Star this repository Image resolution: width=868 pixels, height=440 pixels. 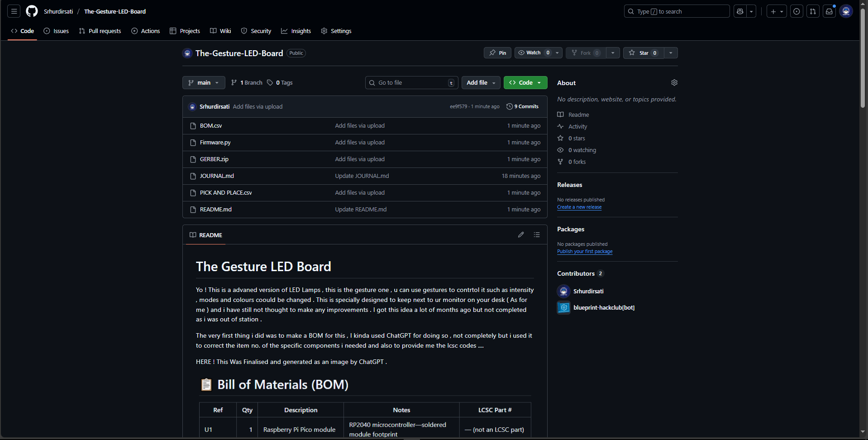click(x=643, y=53)
